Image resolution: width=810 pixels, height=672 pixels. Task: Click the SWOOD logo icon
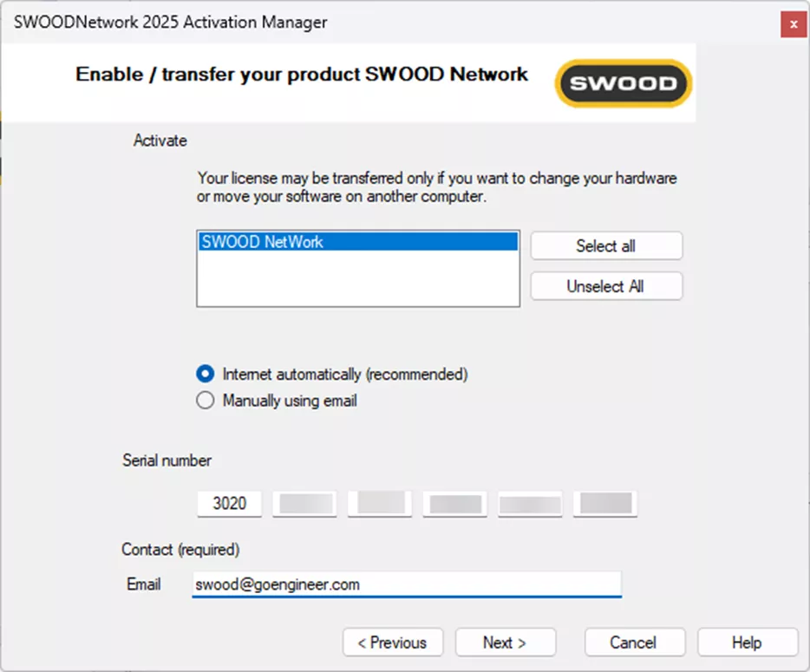(622, 83)
